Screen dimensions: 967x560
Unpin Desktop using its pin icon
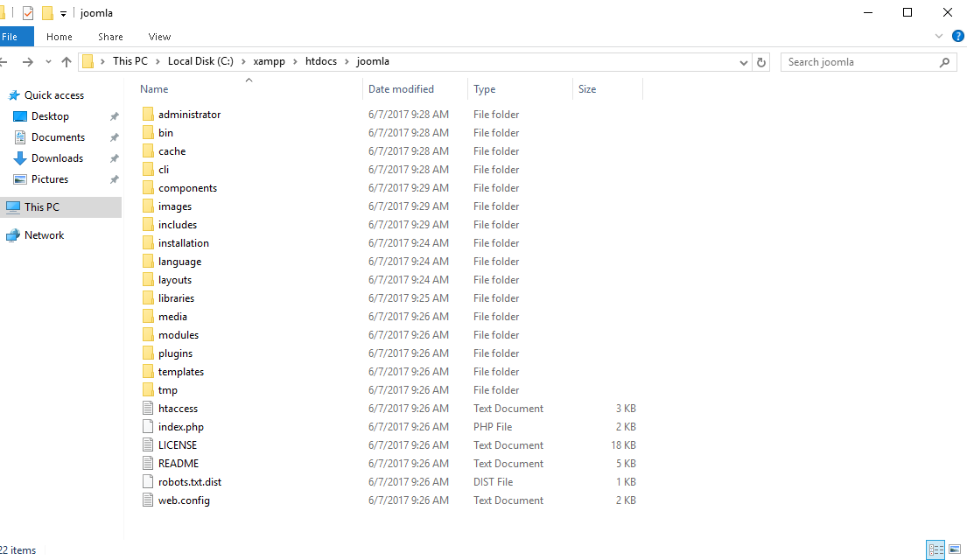tap(114, 116)
